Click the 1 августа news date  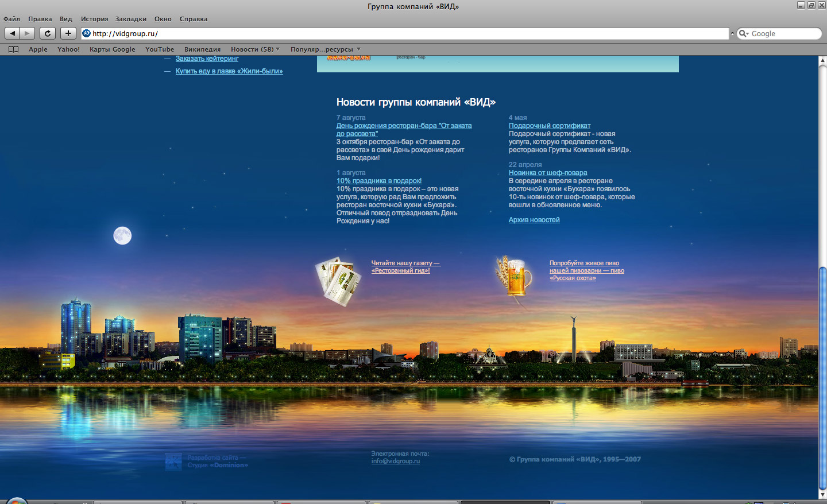(351, 173)
